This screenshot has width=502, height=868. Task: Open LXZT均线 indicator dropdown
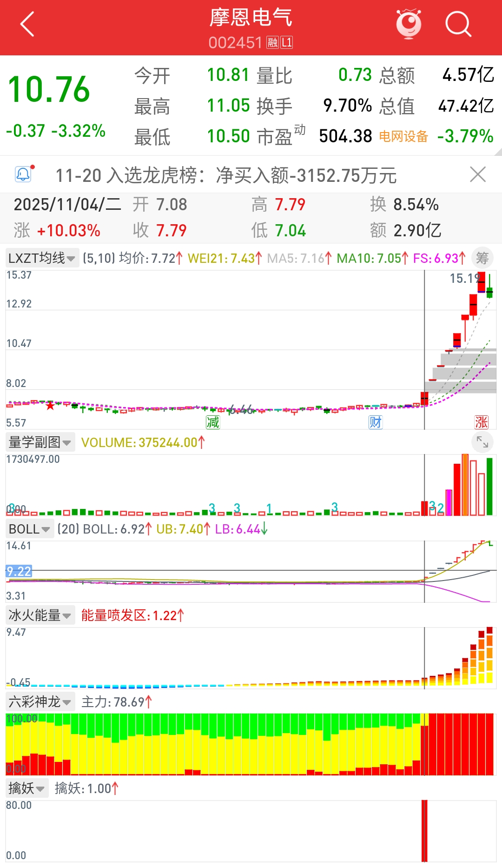[42, 258]
